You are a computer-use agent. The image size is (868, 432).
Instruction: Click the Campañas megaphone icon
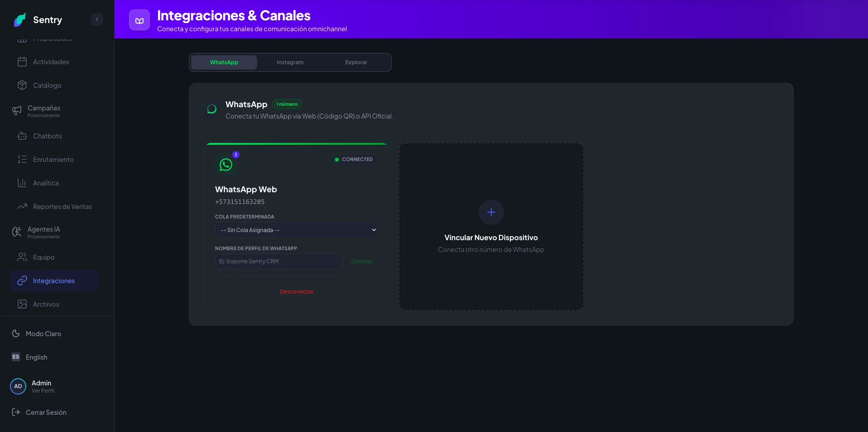17,111
